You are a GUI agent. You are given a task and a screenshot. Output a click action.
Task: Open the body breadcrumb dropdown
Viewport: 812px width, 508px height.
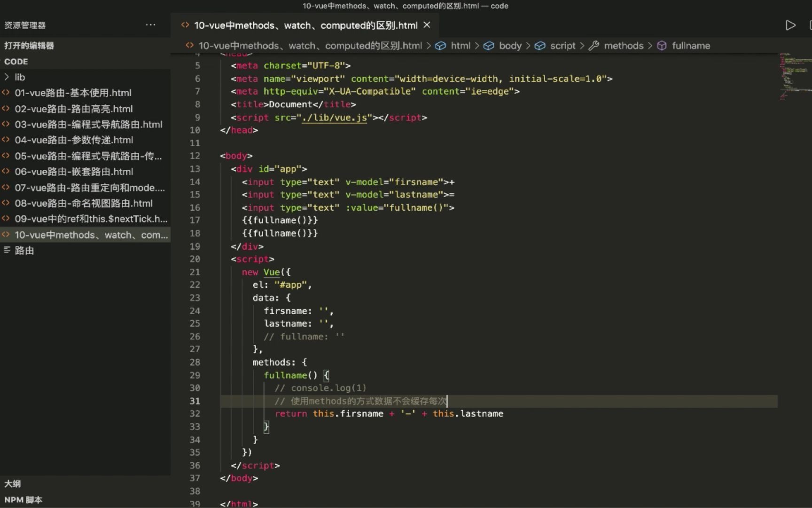pyautogui.click(x=510, y=46)
